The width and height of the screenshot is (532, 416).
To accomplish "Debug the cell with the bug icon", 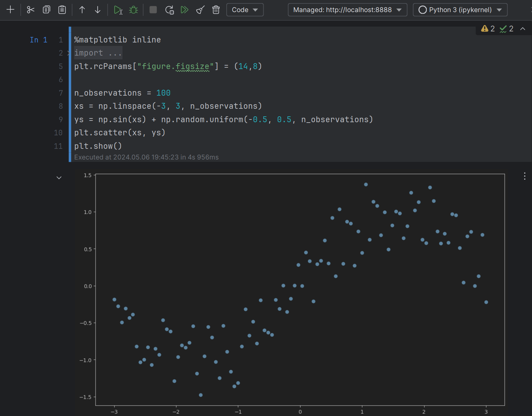I will [134, 10].
